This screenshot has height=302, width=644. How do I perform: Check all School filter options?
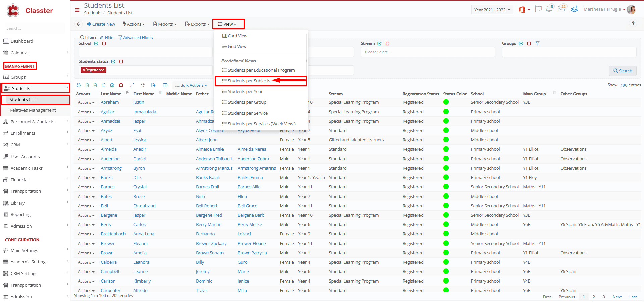click(96, 44)
